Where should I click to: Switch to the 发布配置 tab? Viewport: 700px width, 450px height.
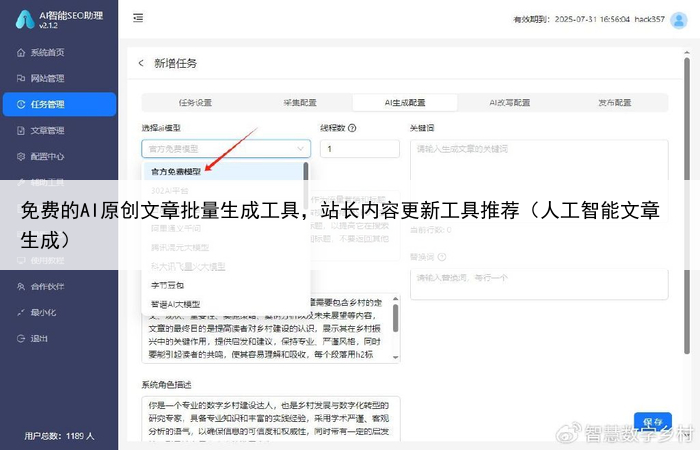point(615,103)
